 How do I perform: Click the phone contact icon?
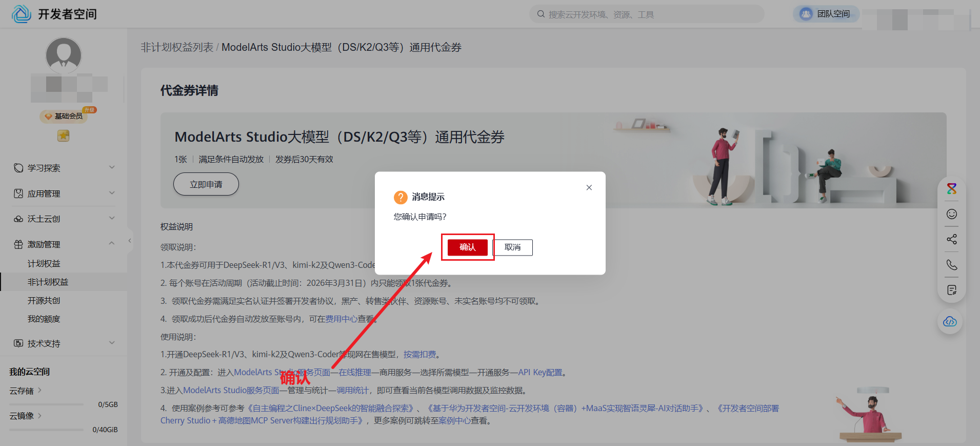[x=952, y=265]
